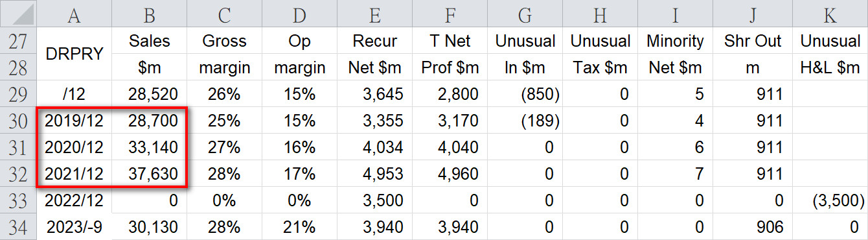The width and height of the screenshot is (868, 240).
Task: Click the unusual income (189) cell
Action: point(525,120)
